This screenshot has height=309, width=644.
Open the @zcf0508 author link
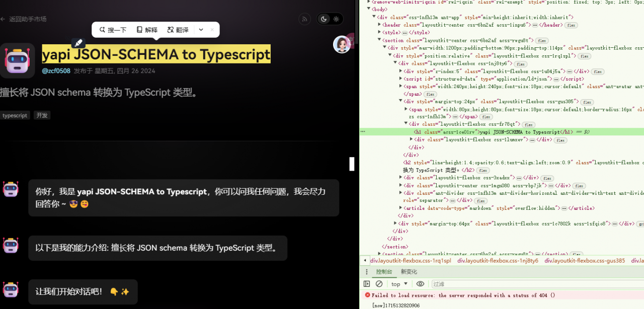tap(56, 71)
